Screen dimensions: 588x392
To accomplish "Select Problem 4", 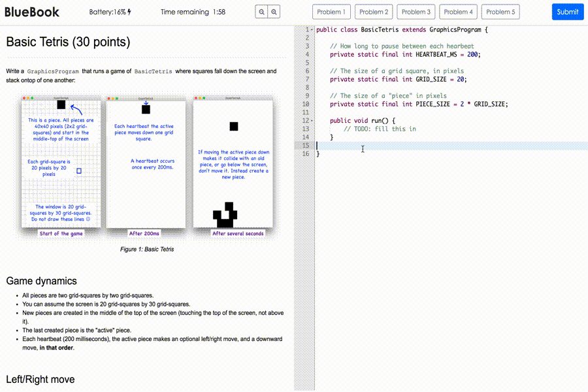I will (458, 12).
